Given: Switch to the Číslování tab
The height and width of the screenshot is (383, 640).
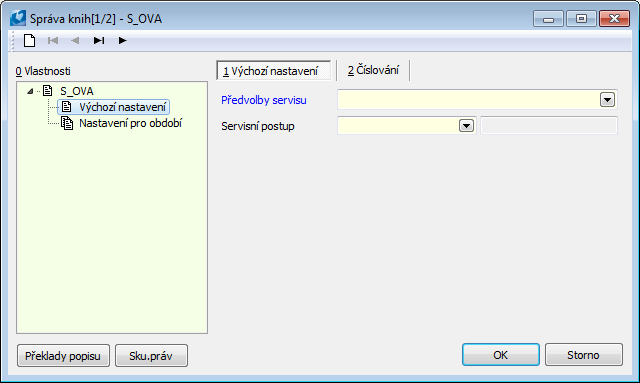Looking at the screenshot, I should coord(373,70).
